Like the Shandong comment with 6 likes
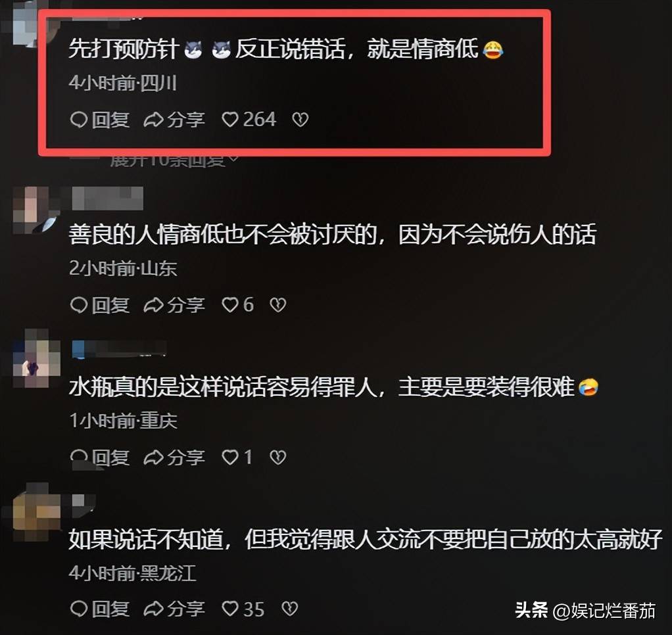This screenshot has height=635, width=672. (x=237, y=305)
